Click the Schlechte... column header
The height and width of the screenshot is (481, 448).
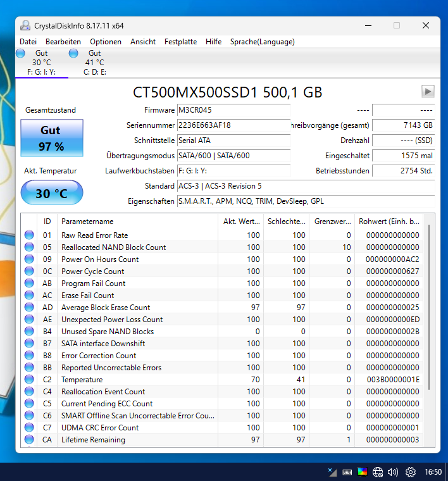[x=287, y=222]
